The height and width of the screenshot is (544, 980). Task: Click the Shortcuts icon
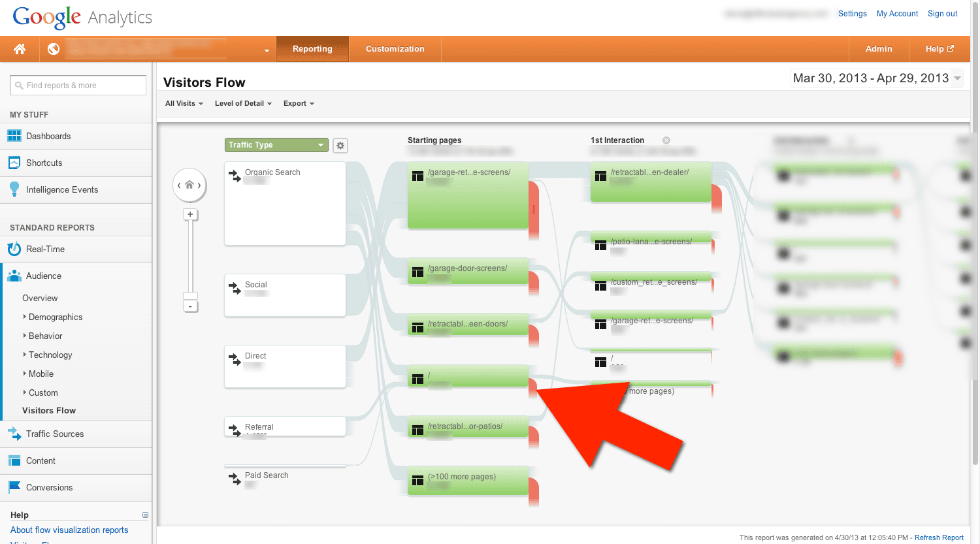coord(14,163)
